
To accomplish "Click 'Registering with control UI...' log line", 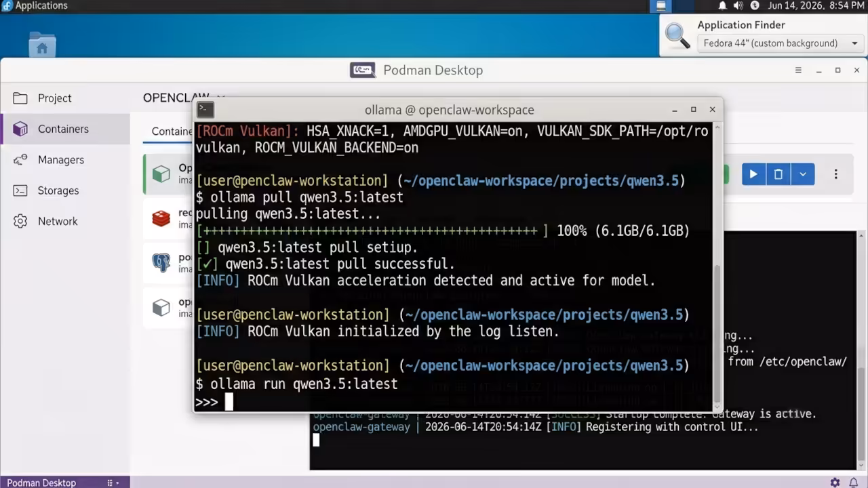I will 536,427.
